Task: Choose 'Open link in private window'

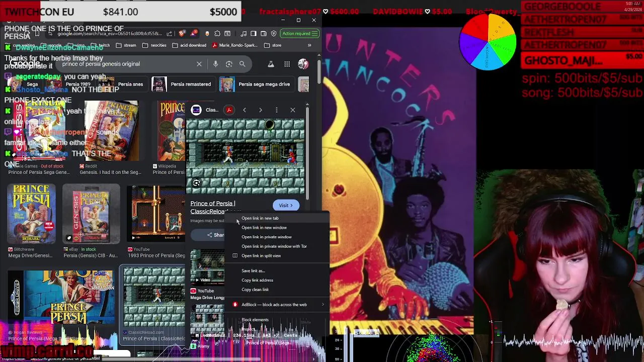Action: tap(277, 237)
